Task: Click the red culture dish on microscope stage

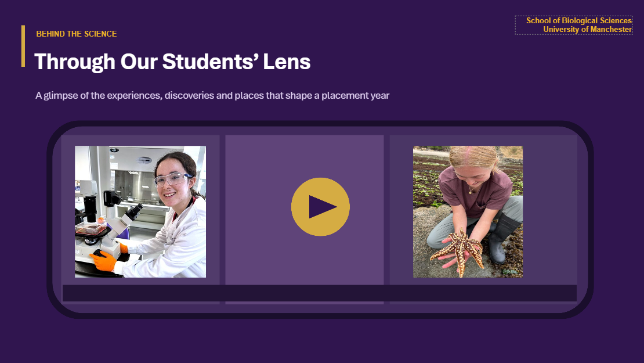Action: [91, 229]
